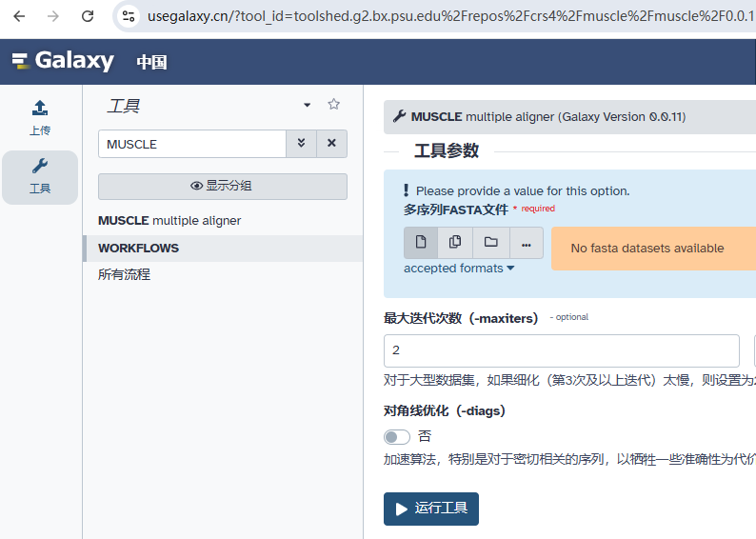Open the Galaxy home logo
The height and width of the screenshot is (539, 756).
[x=63, y=61]
